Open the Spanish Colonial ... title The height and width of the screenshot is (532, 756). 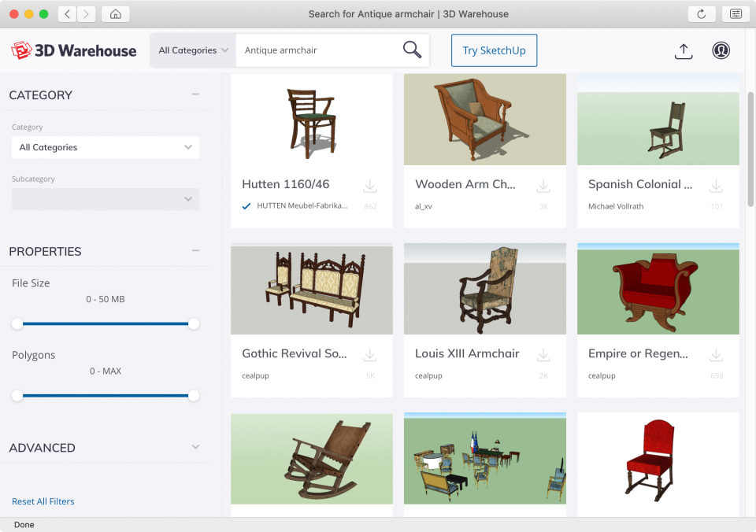click(639, 184)
